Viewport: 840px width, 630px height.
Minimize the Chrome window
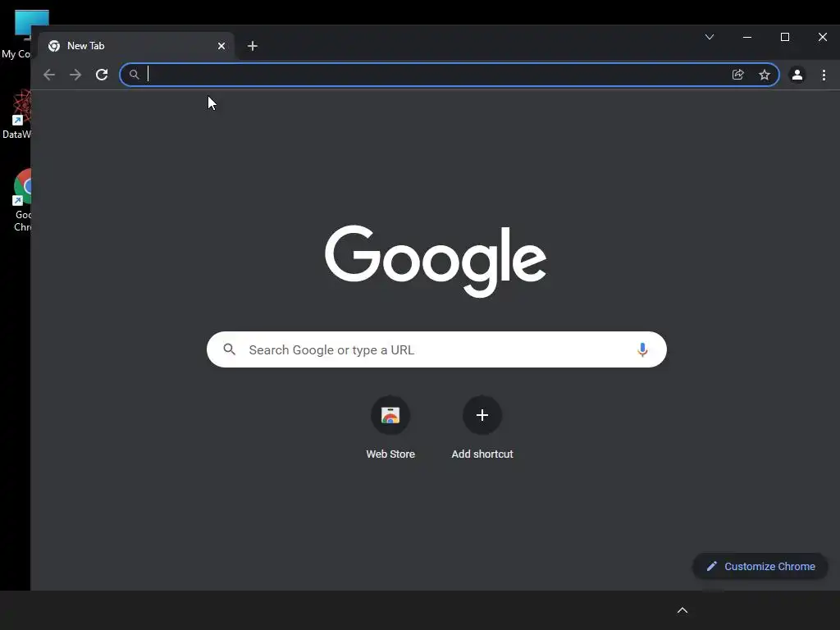[747, 37]
